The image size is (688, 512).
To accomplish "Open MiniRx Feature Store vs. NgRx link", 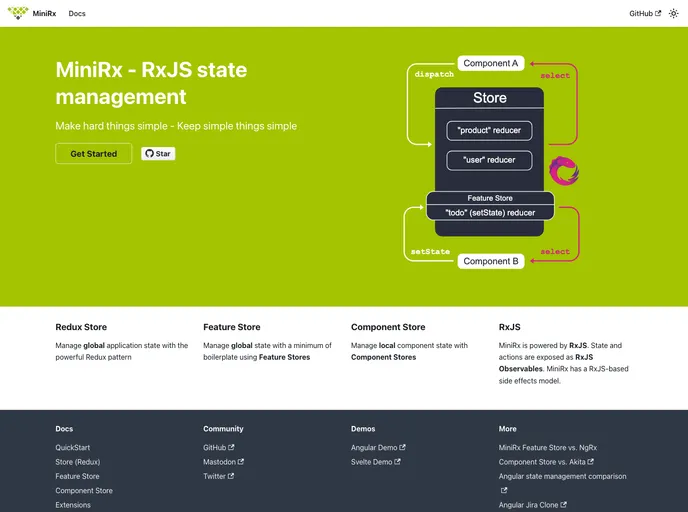I will click(x=548, y=448).
